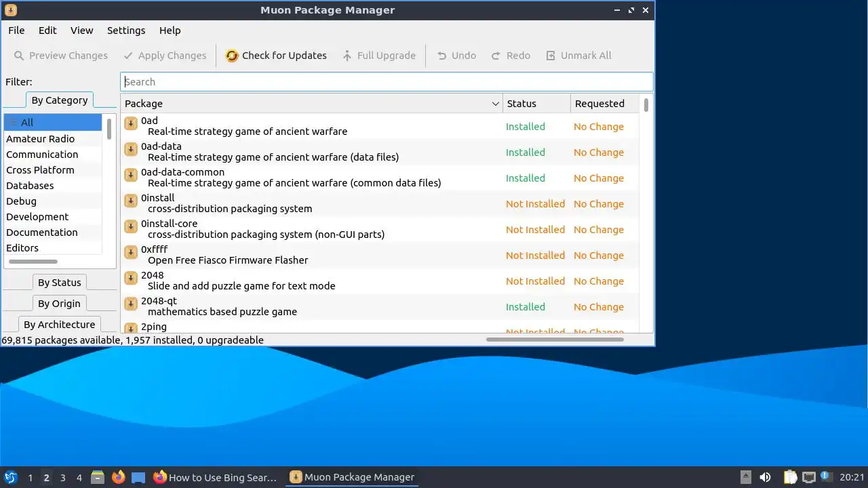The image size is (868, 488).
Task: Click the update notifier tray icon
Action: [x=826, y=476]
